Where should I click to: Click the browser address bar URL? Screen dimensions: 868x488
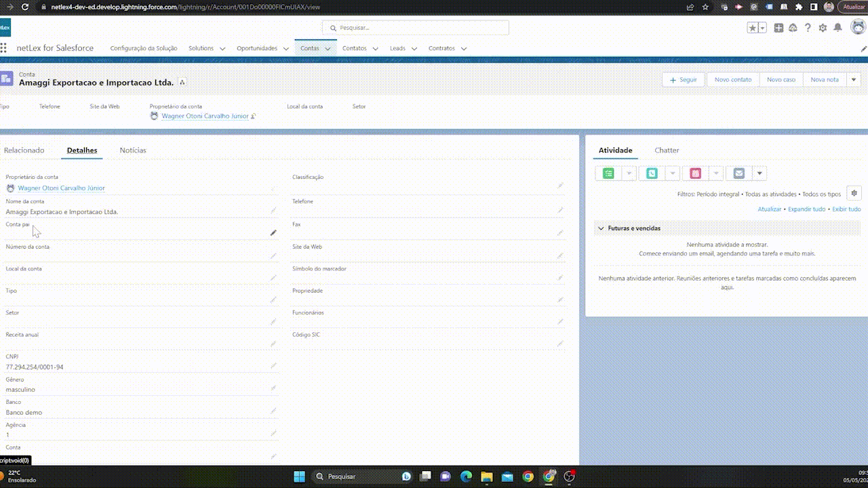coord(185,7)
